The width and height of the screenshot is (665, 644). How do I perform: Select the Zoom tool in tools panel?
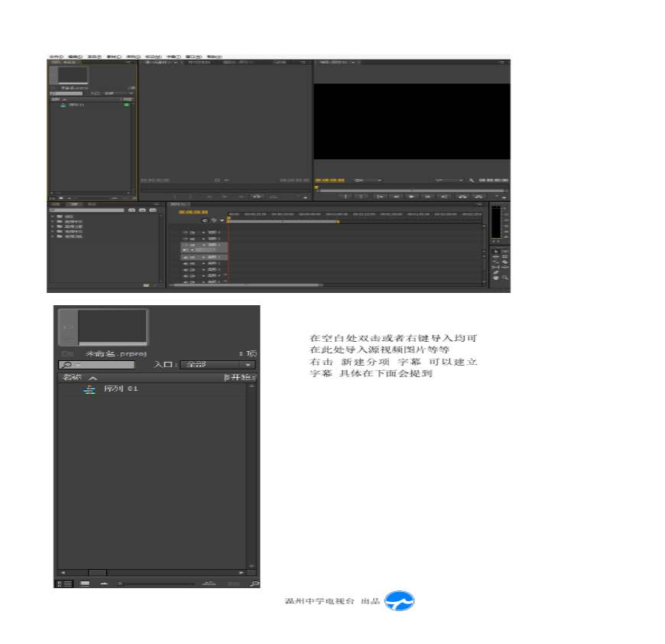504,278
